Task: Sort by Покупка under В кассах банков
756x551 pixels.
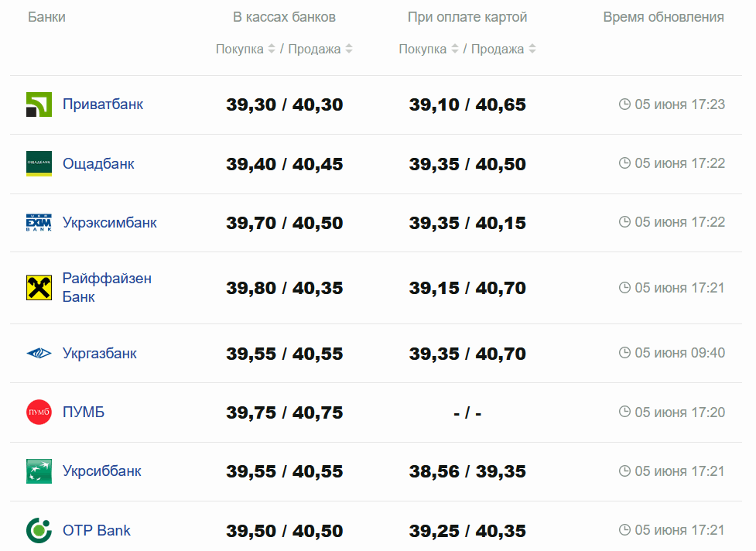Action: click(245, 50)
